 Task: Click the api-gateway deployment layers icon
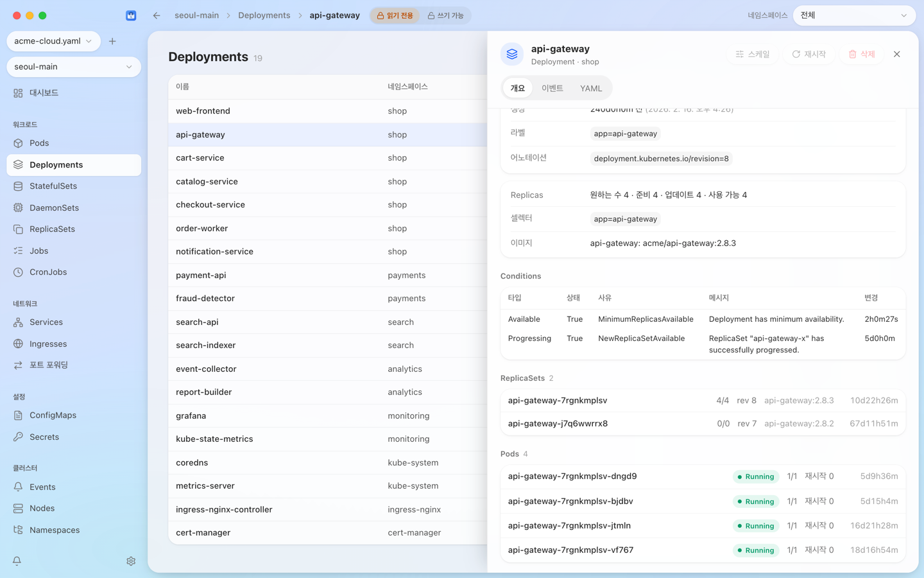pos(512,55)
